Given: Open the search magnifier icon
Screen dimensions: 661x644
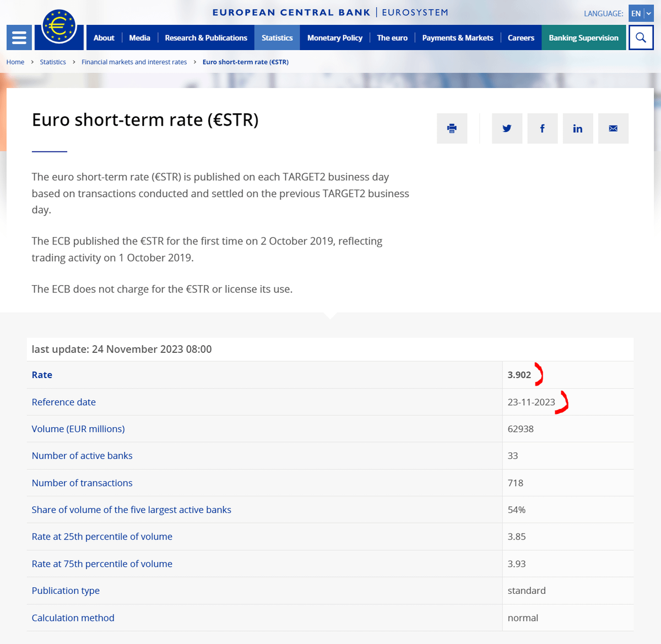Looking at the screenshot, I should (641, 37).
